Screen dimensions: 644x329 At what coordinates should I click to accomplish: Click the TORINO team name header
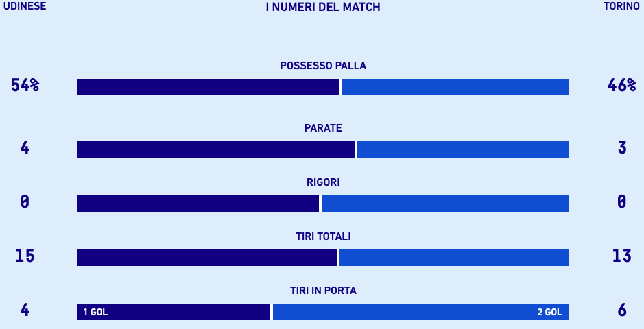621,7
